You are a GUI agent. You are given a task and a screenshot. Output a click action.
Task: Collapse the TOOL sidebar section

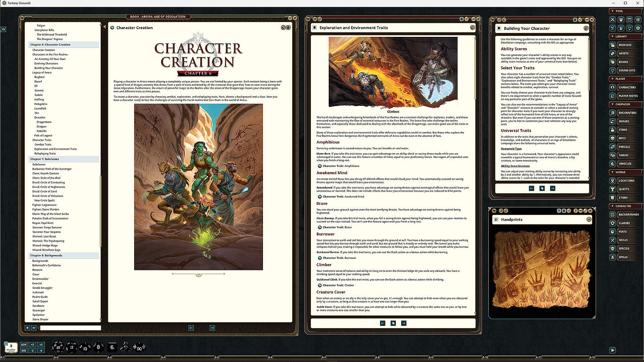coord(612,11)
